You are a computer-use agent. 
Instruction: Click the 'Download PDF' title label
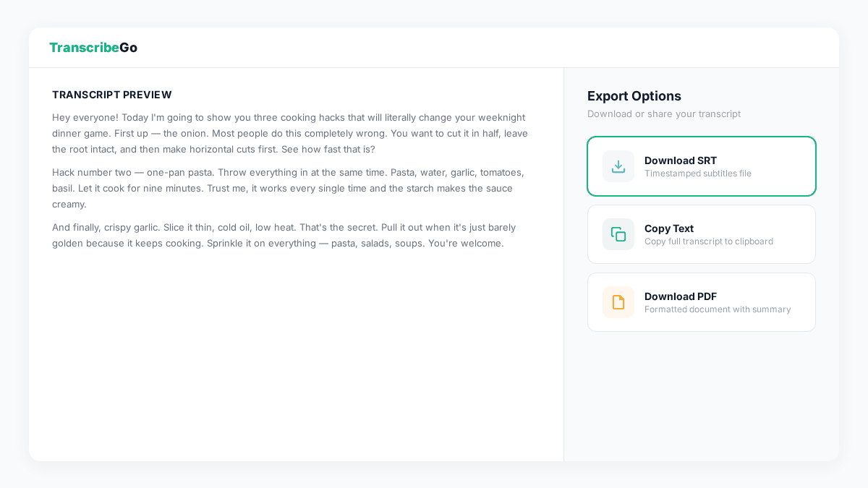pyautogui.click(x=681, y=296)
